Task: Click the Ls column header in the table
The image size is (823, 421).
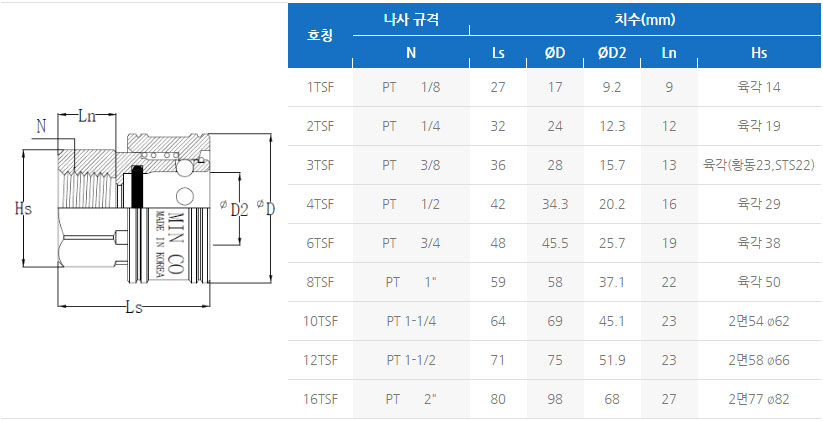Action: [x=498, y=52]
